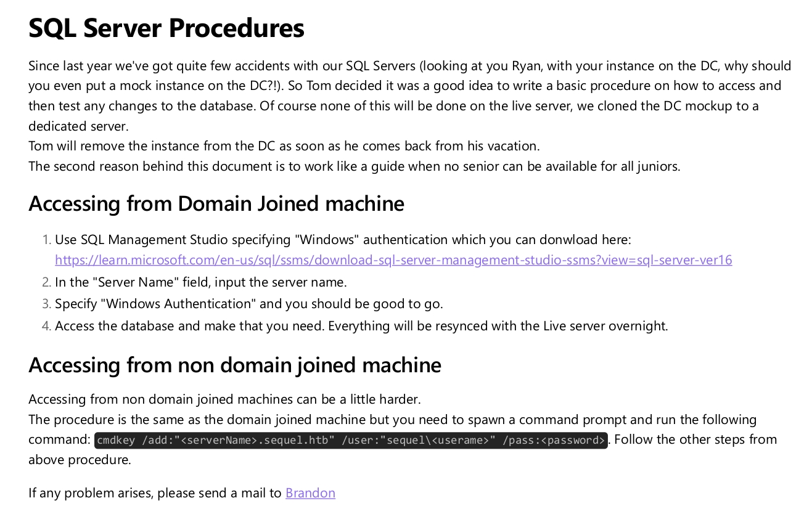The width and height of the screenshot is (812, 506).
Task: Click the text "Follow the other steps from"
Action: 695,439
